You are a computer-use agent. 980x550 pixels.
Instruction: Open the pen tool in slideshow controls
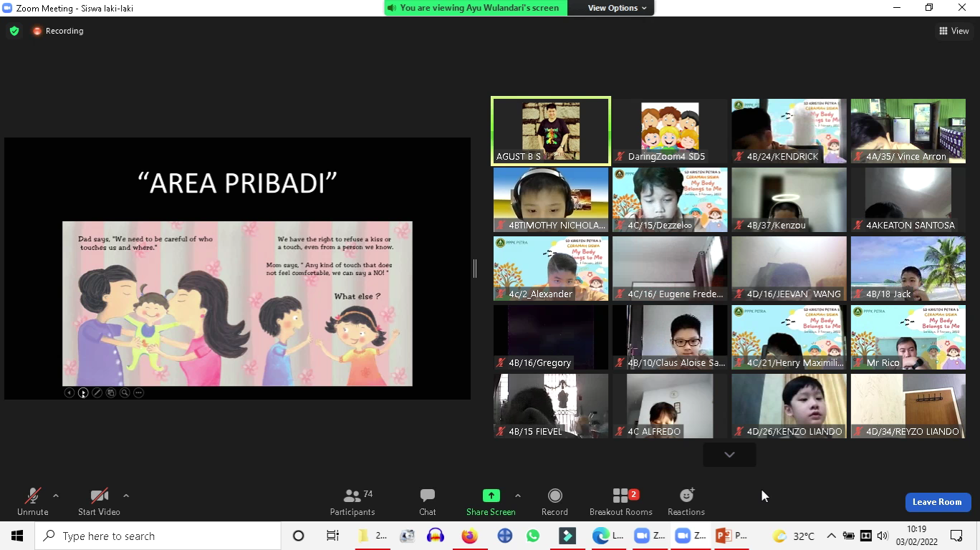97,392
